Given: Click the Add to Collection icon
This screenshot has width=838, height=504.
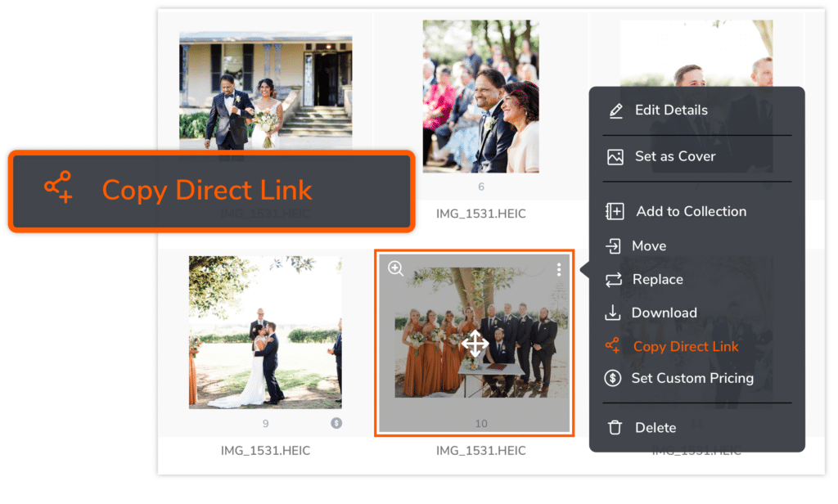Looking at the screenshot, I should (x=615, y=211).
